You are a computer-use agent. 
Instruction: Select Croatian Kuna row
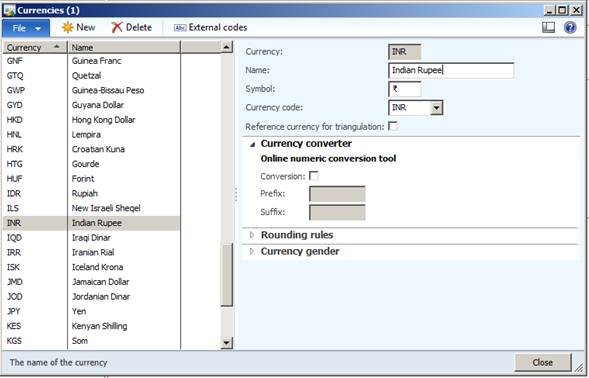click(x=92, y=149)
